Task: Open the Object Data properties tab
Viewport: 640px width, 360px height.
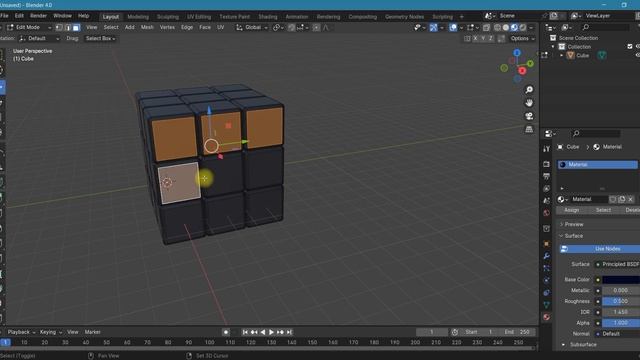Action: pyautogui.click(x=546, y=305)
